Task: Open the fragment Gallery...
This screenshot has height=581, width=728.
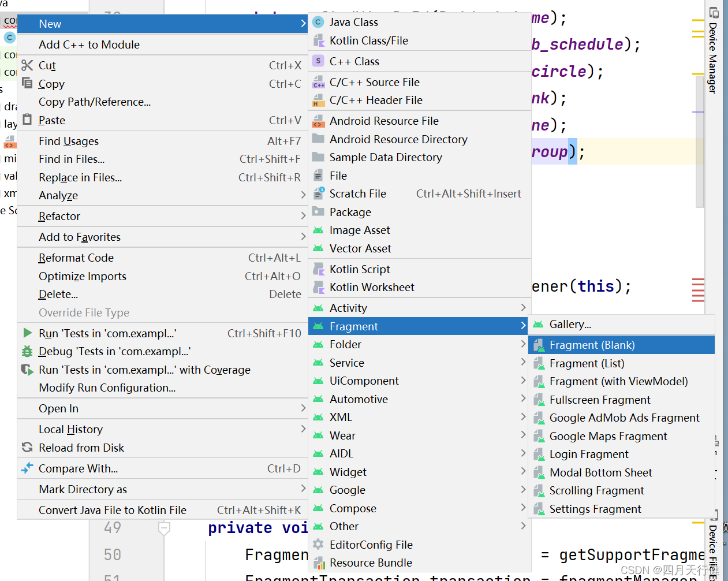Action: (621, 325)
